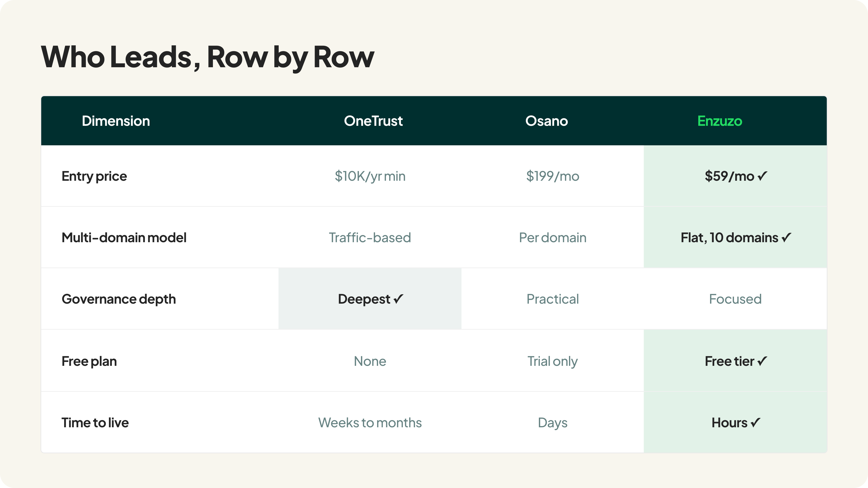Click the checkmark beside Hours

point(755,422)
